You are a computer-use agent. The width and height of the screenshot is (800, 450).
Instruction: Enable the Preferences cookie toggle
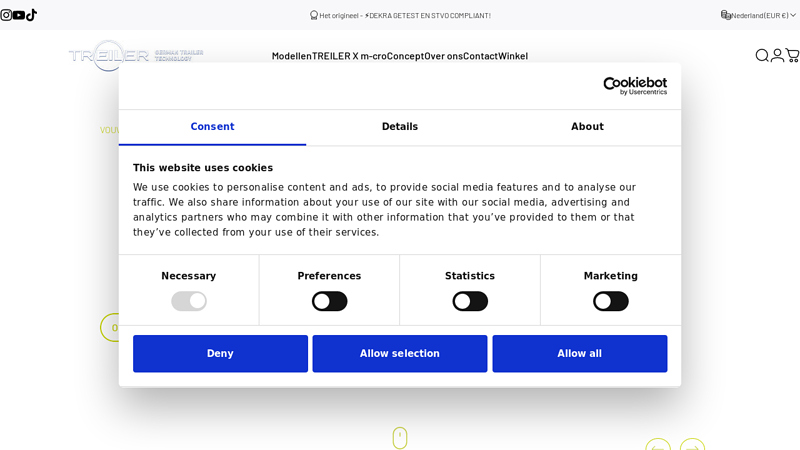[x=329, y=301]
